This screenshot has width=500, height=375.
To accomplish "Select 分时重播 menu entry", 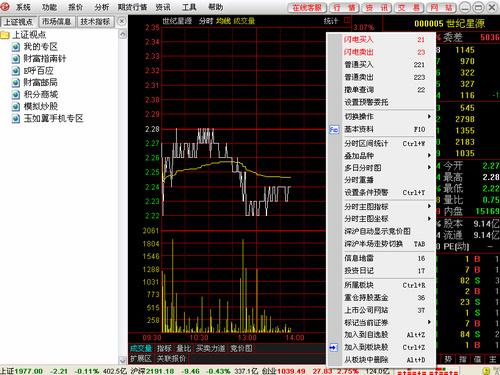I will point(385,180).
